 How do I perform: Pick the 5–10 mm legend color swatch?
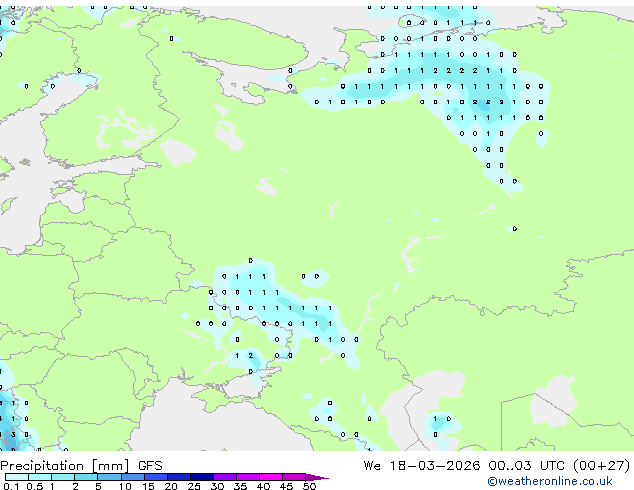coord(109,477)
